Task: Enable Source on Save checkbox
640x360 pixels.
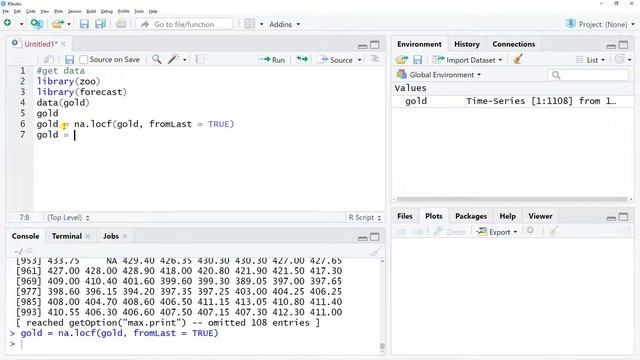Action: coord(84,60)
